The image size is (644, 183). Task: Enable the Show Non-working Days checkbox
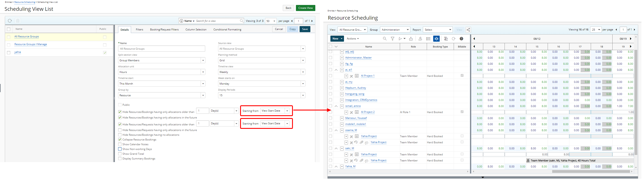click(x=120, y=149)
